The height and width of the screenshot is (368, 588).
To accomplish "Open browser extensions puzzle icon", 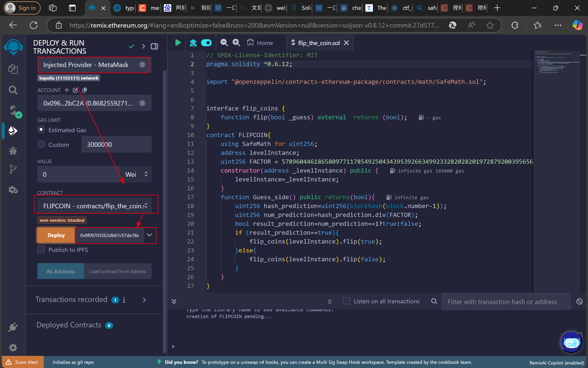I will pyautogui.click(x=514, y=25).
